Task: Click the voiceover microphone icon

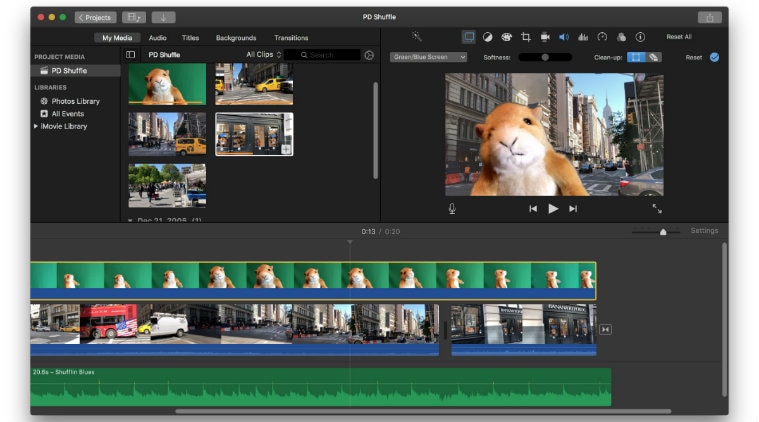Action: (452, 209)
